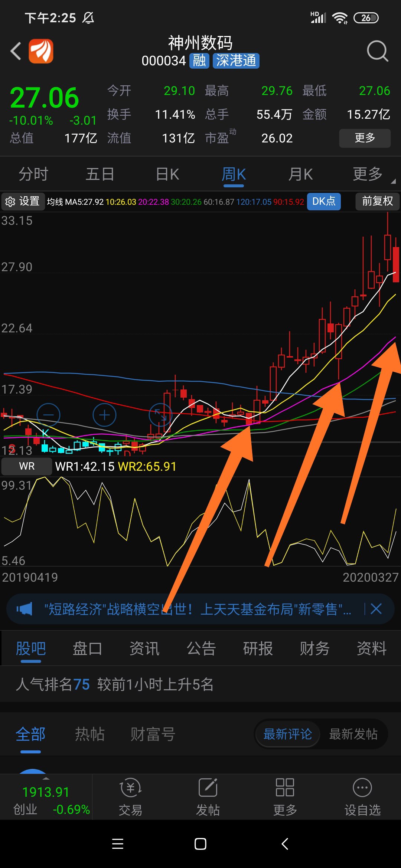Open chart 设置 gear settings
The image size is (401, 868).
tap(23, 201)
